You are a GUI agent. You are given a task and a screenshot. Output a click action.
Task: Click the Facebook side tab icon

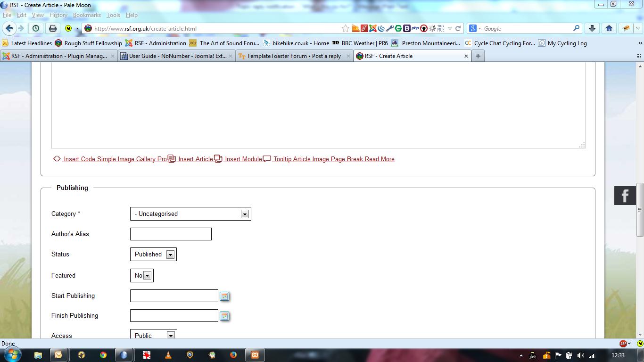[x=625, y=196]
